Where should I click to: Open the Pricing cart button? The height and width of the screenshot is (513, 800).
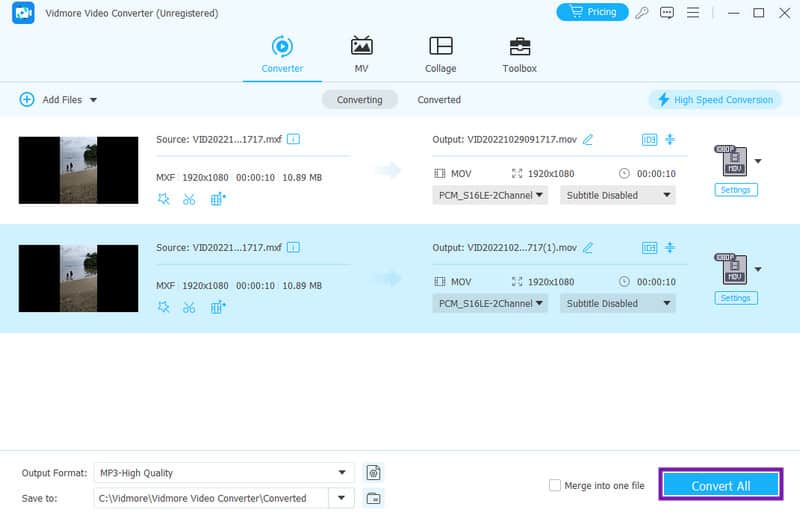tap(592, 12)
